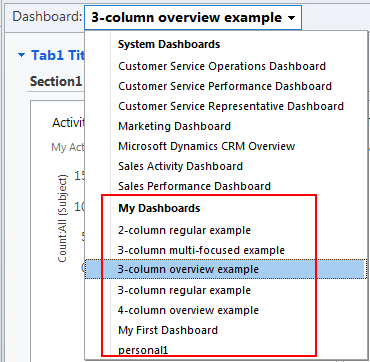Image resolution: width=370 pixels, height=362 pixels.
Task: Switch to Sales Activity Dashboard
Action: pyautogui.click(x=180, y=166)
